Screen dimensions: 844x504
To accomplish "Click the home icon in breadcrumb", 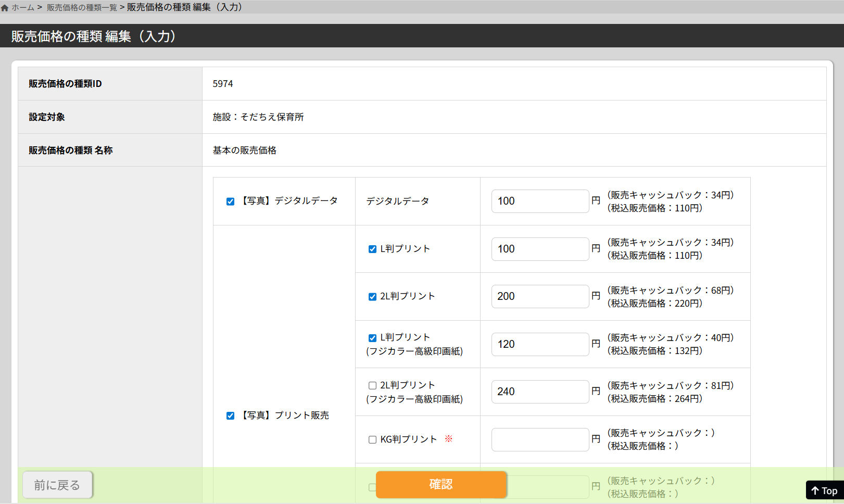I will coord(5,8).
